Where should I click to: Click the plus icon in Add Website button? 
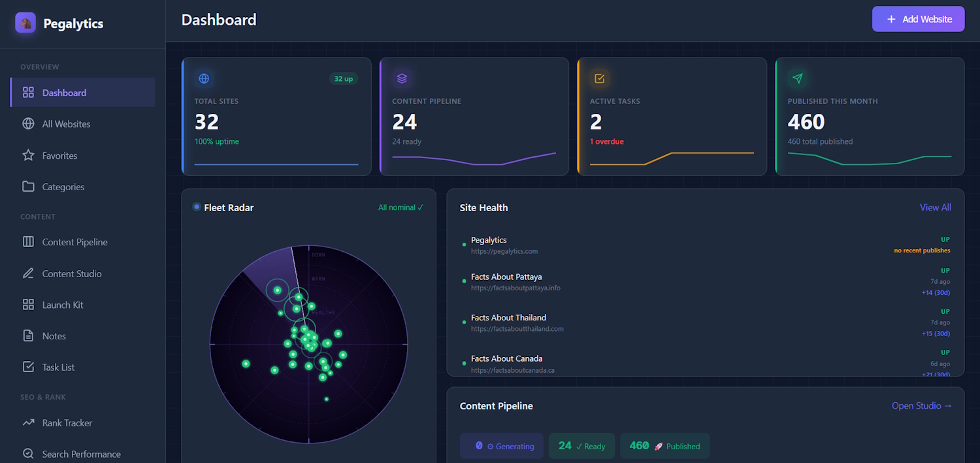[891, 19]
